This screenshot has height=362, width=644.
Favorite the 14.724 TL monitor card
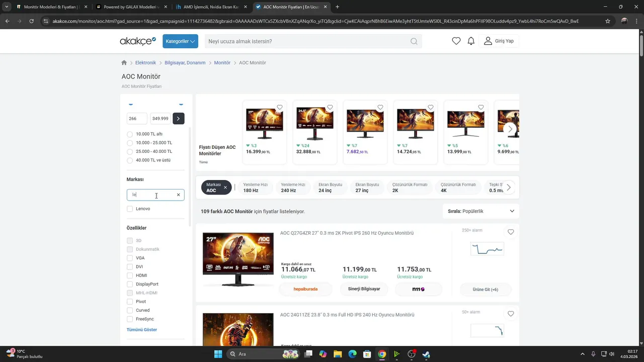[431, 107]
